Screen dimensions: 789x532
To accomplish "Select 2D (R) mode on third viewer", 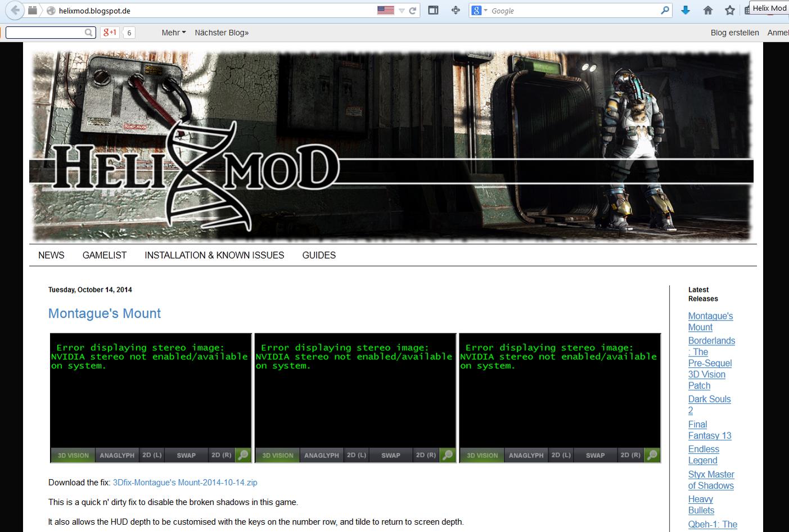I will [x=630, y=456].
